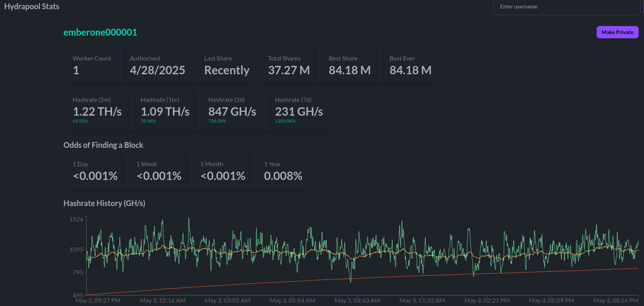Select the Odds of Finding a Block heading

[103, 145]
